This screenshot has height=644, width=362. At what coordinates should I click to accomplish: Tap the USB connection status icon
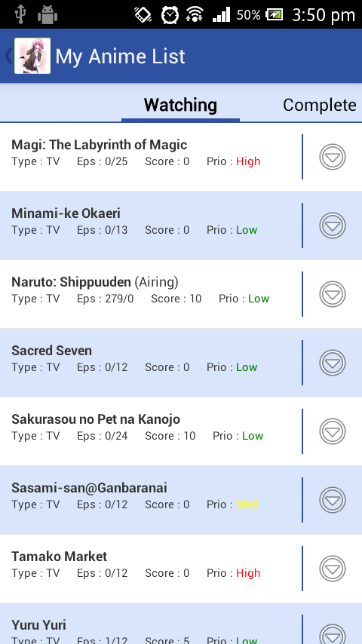click(x=20, y=15)
